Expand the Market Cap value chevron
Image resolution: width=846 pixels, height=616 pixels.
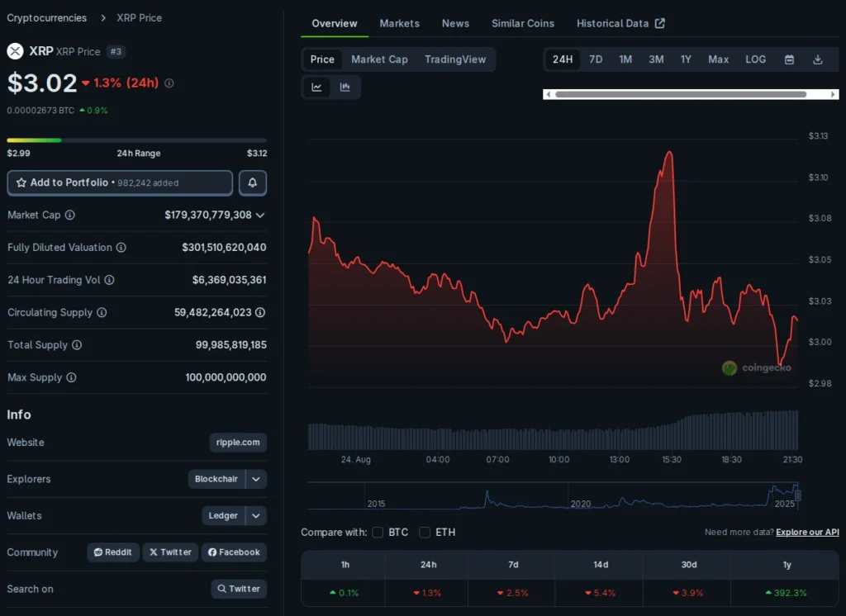pos(260,216)
